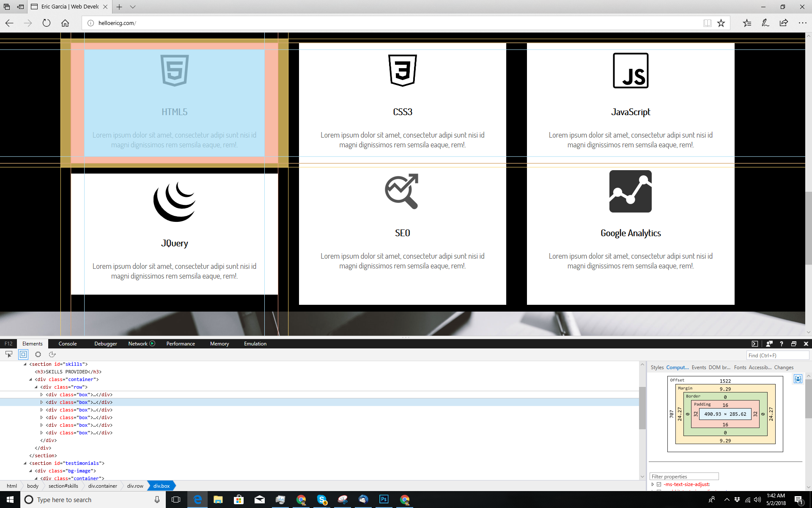Open the Fonts pane tab
Screen dimensions: 812x508
pos(740,367)
